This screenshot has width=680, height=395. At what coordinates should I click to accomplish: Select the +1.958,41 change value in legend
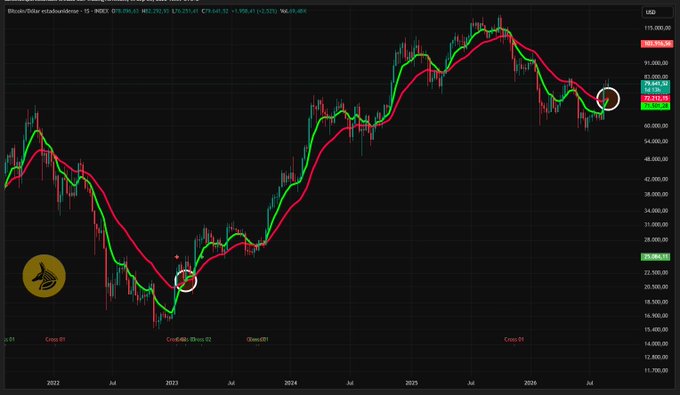coord(244,11)
